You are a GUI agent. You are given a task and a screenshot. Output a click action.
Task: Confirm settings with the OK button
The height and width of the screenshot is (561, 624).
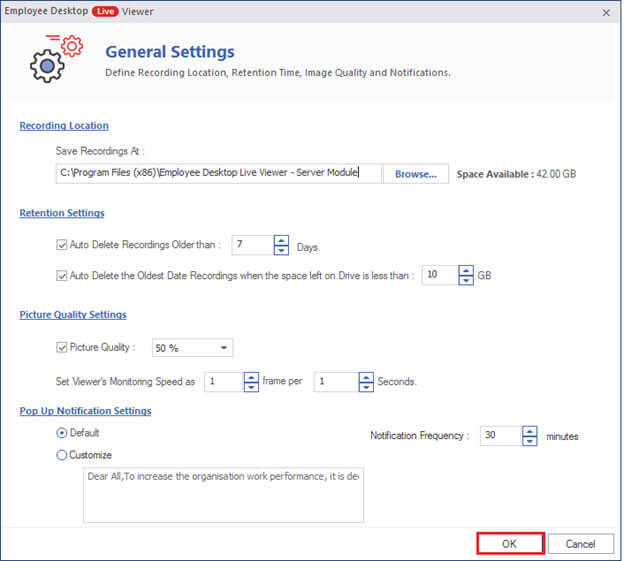(x=510, y=543)
